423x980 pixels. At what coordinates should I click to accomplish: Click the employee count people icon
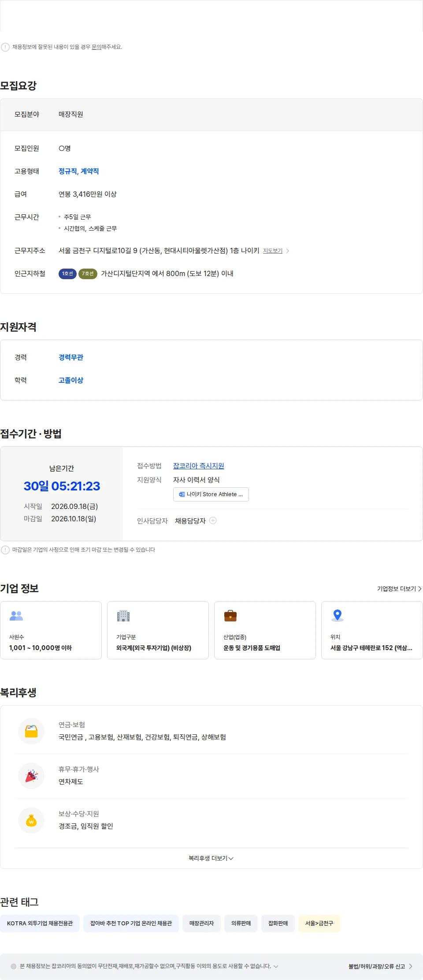[x=16, y=616]
